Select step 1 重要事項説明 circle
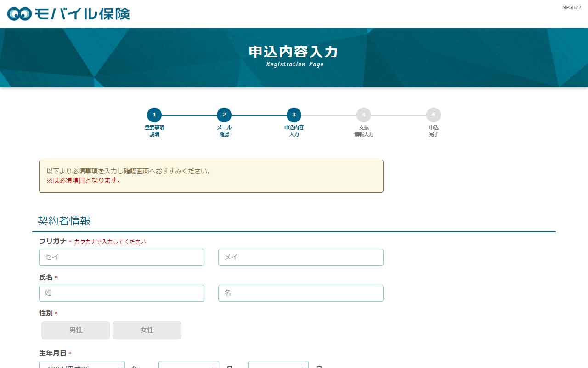Viewport: 588px width, 368px height. pos(154,115)
